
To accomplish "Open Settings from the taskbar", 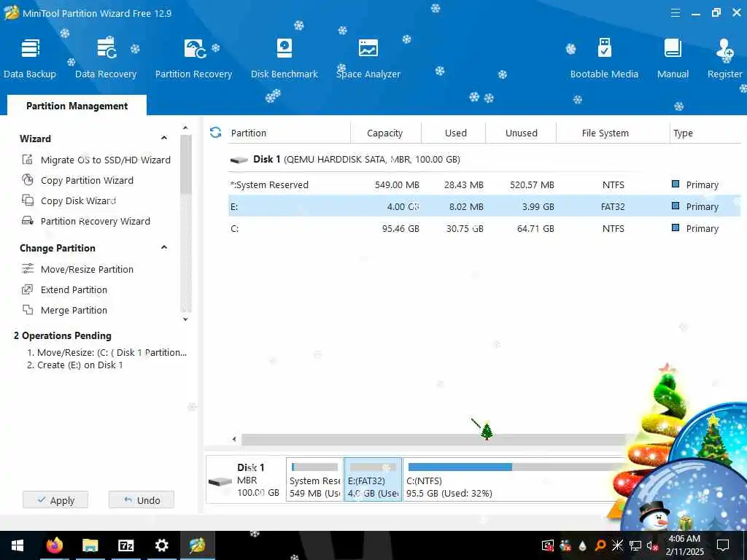I will (161, 545).
